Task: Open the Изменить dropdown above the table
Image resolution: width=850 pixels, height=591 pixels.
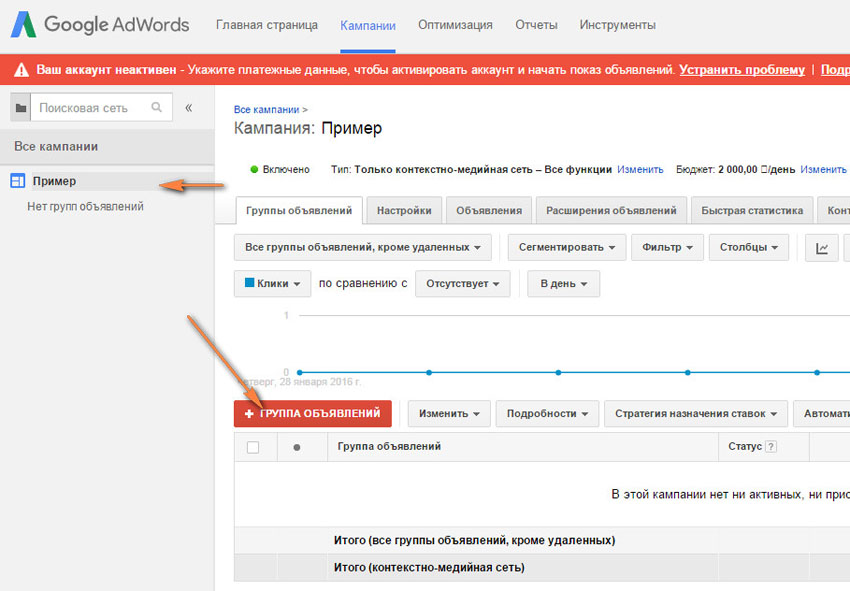Action: click(449, 414)
